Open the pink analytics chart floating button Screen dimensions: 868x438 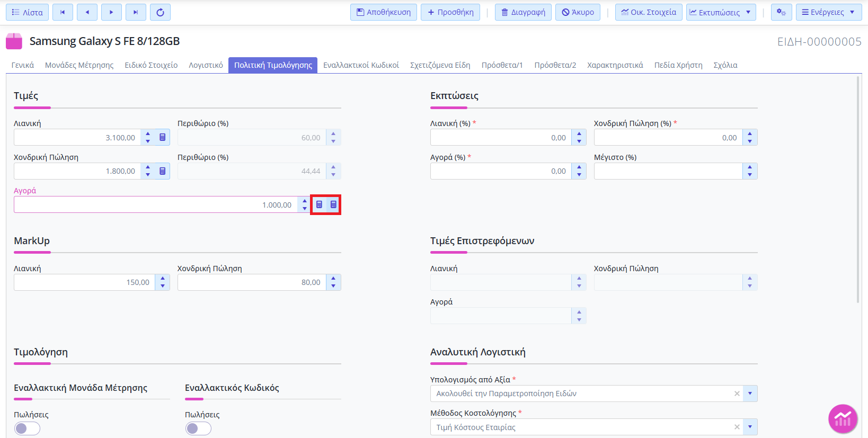(843, 419)
